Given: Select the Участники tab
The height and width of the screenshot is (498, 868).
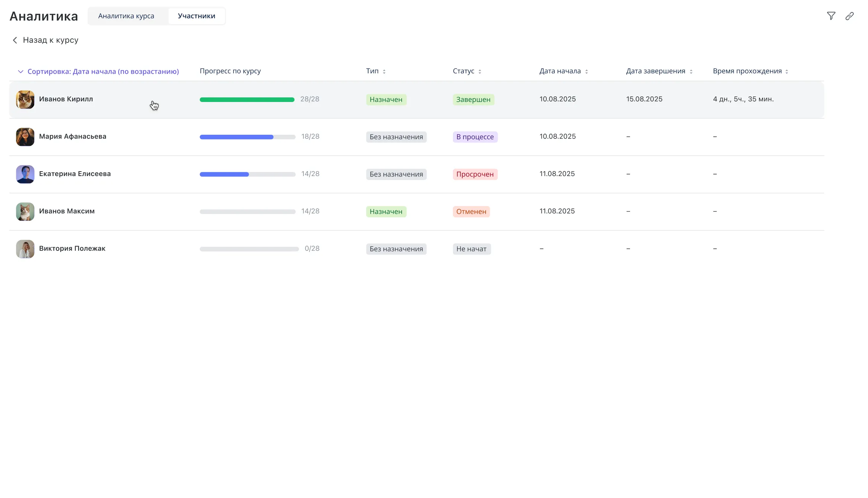Looking at the screenshot, I should tap(196, 16).
